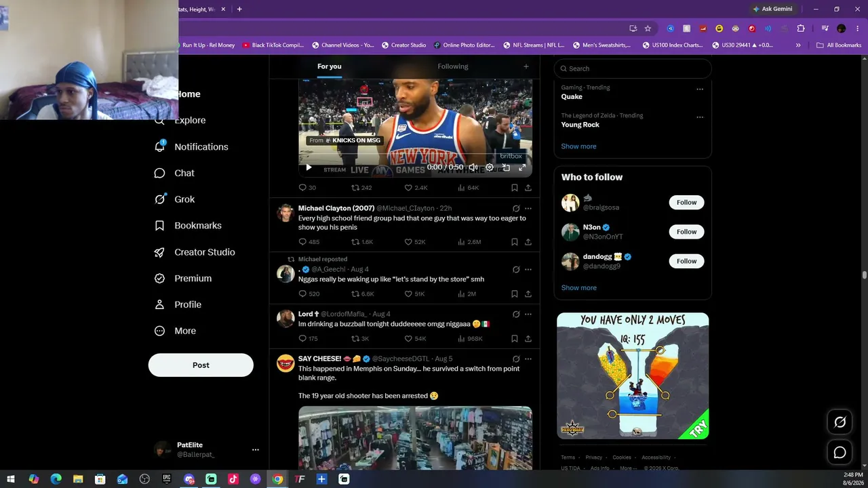868x488 pixels.
Task: Reply to the @LordofMafia_ post
Action: click(x=308, y=339)
